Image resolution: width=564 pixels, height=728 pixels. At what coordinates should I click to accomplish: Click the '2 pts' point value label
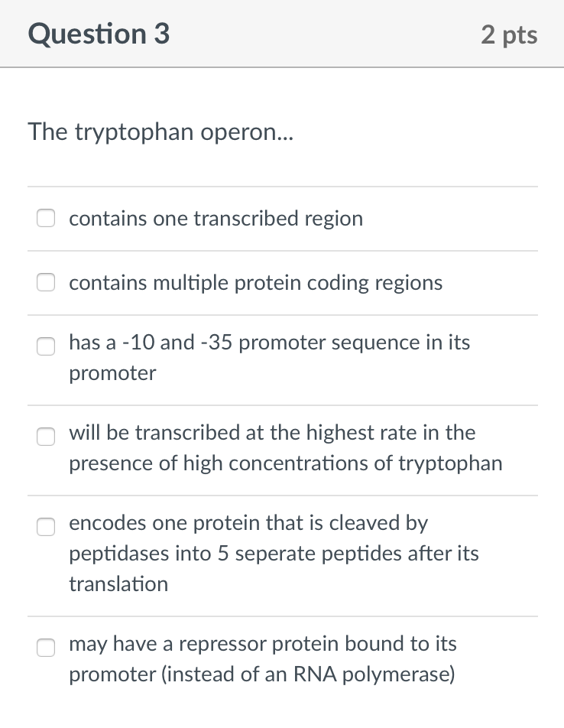click(x=510, y=34)
